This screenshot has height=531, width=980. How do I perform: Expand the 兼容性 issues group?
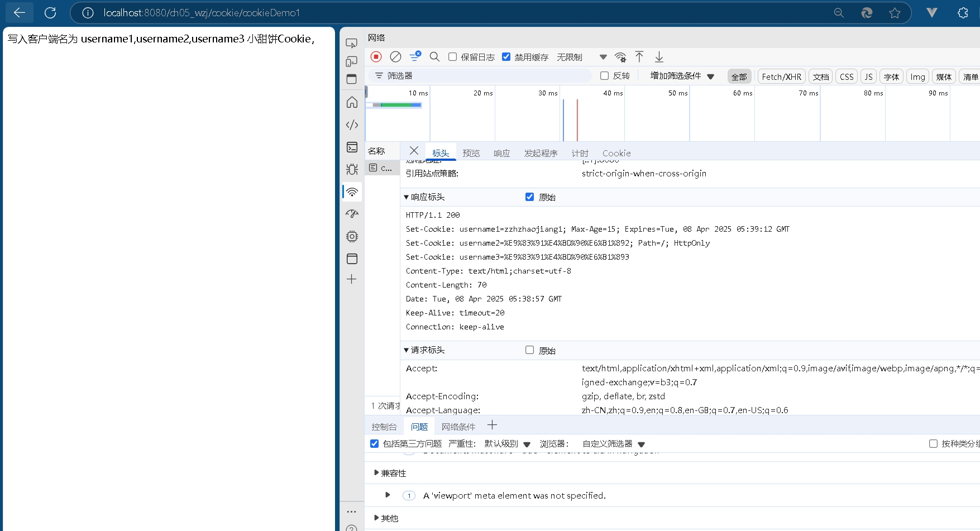[377, 473]
